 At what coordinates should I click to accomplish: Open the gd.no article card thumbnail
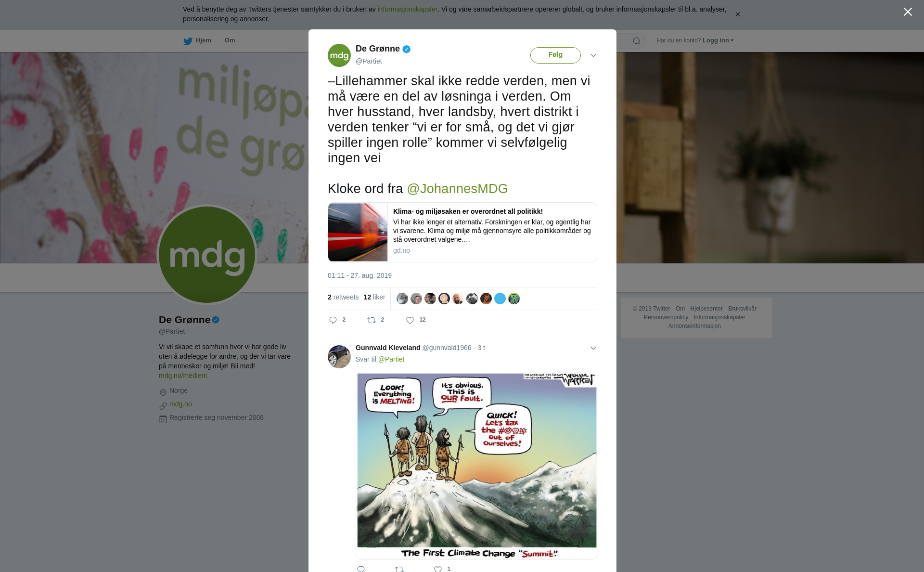tap(358, 232)
